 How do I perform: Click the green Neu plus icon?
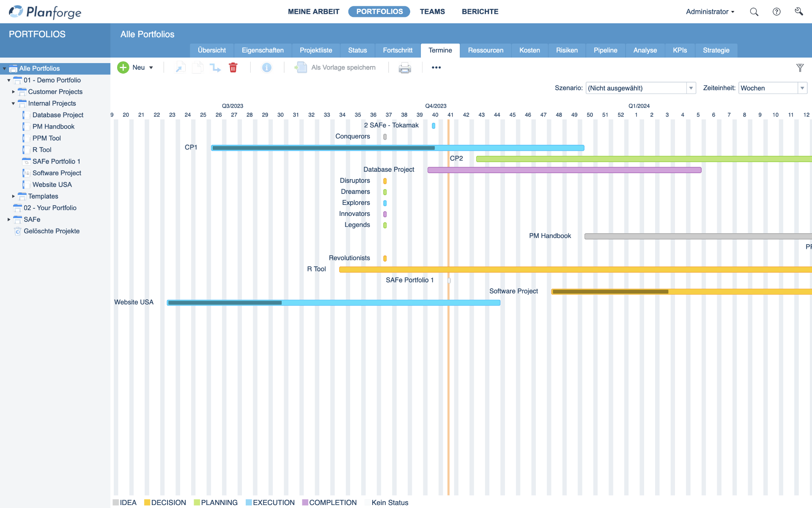click(x=123, y=68)
